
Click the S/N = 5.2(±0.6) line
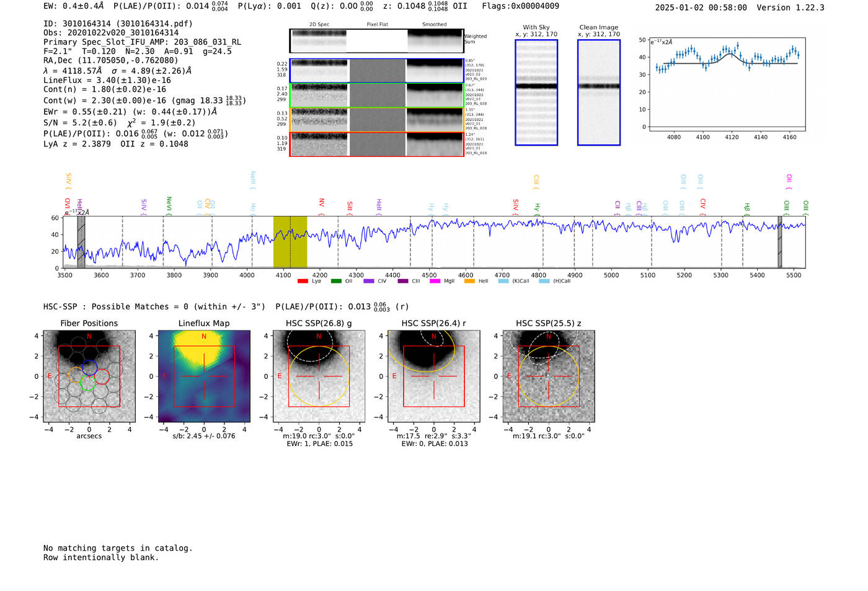120,122
